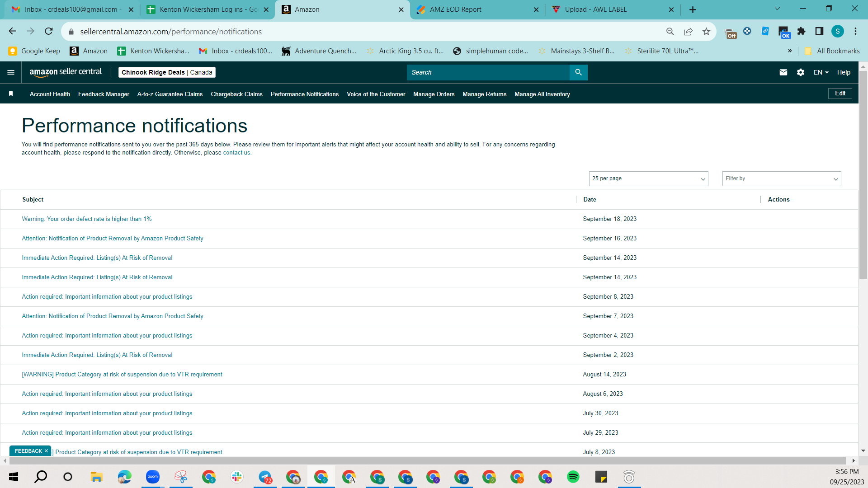Open the FEEDBACK button
Screen dimensions: 868x488
pos(28,451)
